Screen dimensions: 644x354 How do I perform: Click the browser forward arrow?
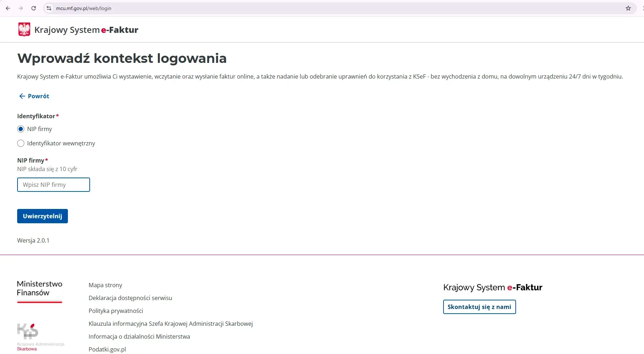tap(21, 8)
